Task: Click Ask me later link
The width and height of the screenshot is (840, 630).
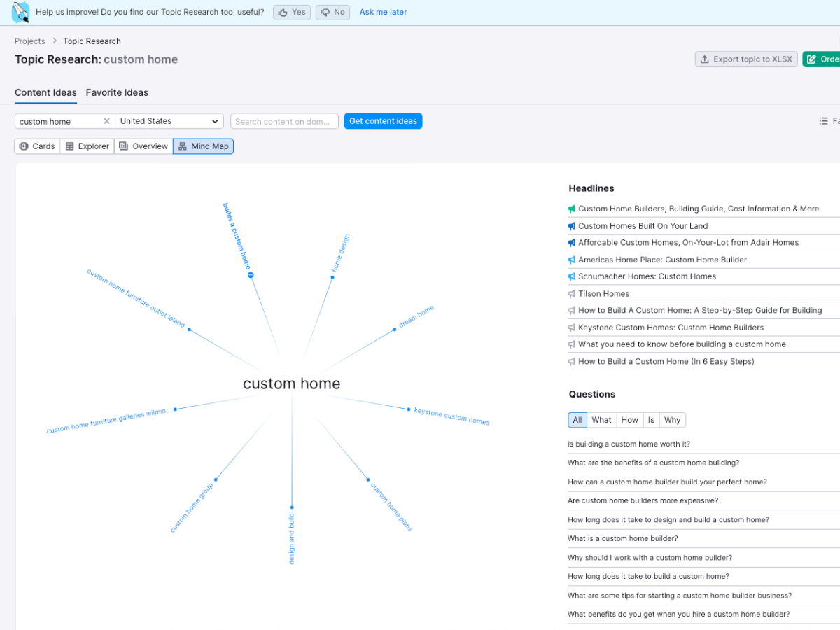Action: [x=383, y=12]
